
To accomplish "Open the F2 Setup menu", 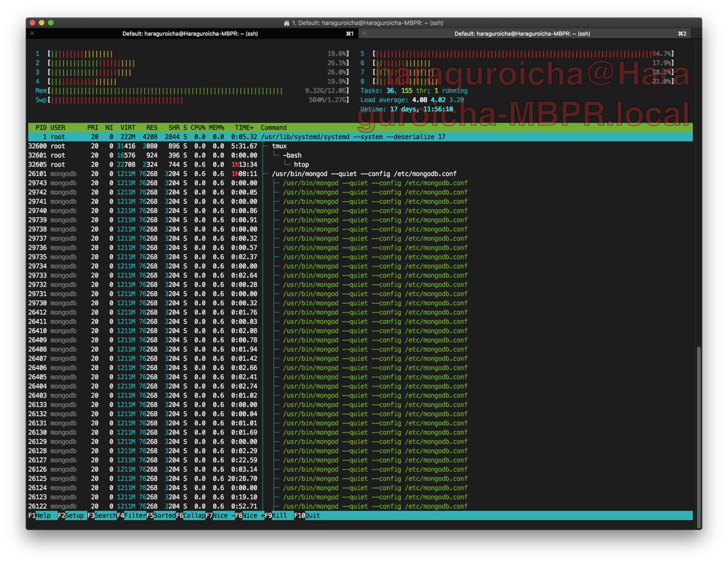I will coord(72,516).
